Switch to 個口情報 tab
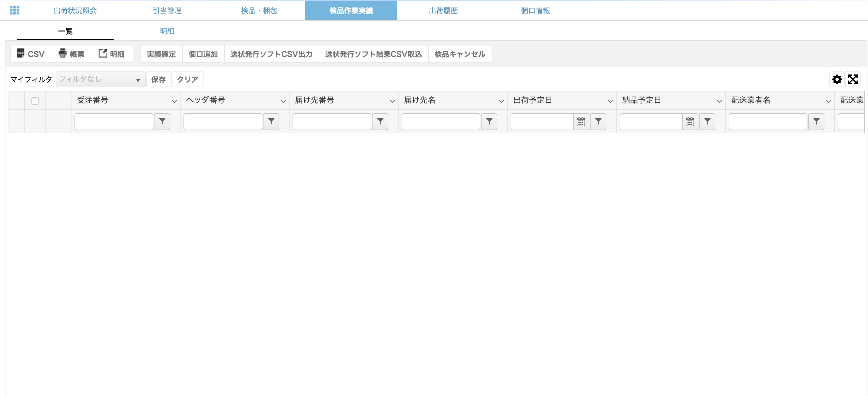Screen dimensions: 868x396 [x=535, y=10]
